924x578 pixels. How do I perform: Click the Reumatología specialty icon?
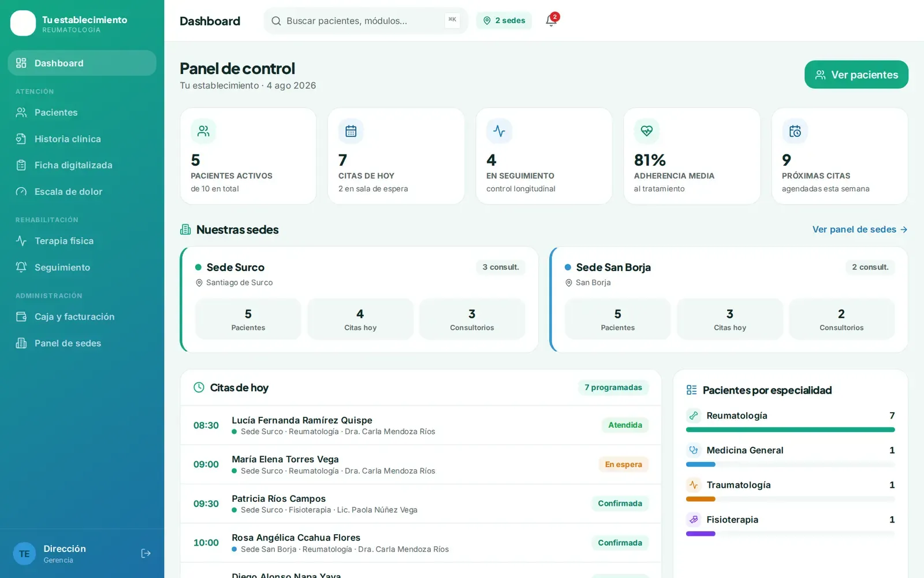(x=694, y=416)
